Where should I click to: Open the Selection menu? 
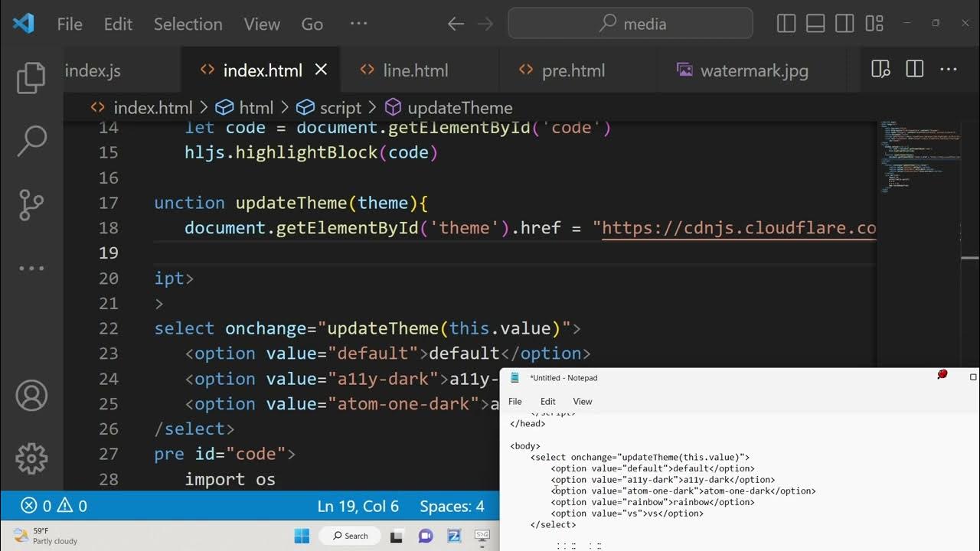[x=188, y=24]
